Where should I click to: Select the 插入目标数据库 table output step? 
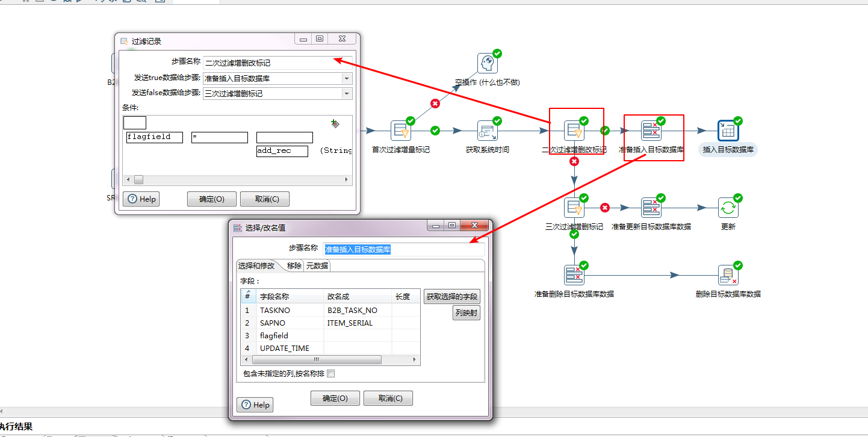tap(728, 131)
